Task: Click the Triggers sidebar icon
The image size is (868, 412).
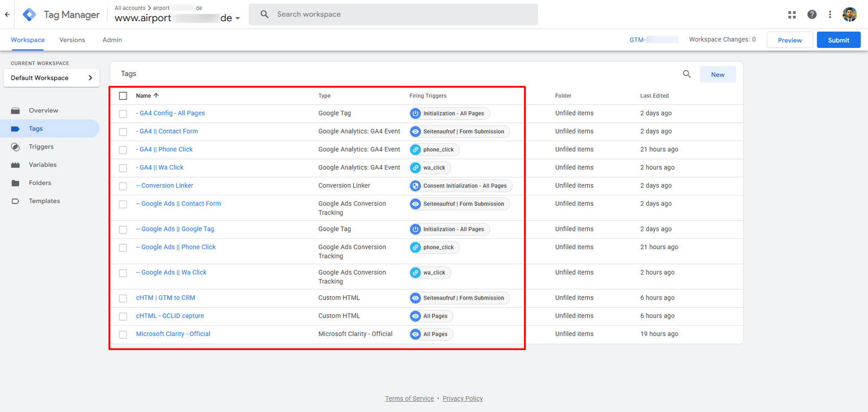Action: [15, 147]
